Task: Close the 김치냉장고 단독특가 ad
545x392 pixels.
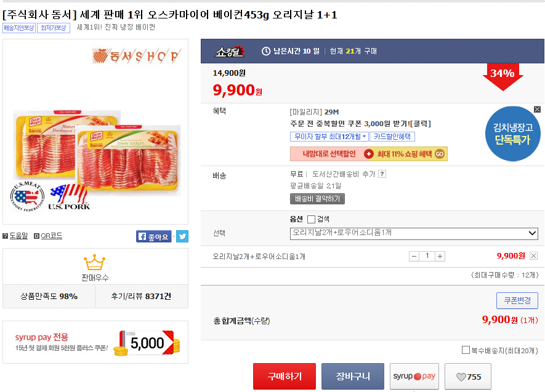Action: click(537, 109)
